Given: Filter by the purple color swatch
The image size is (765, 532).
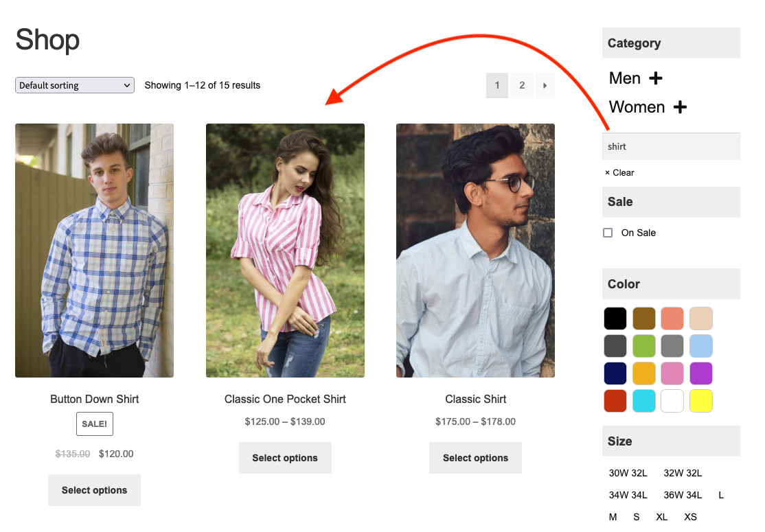Looking at the screenshot, I should tap(701, 373).
